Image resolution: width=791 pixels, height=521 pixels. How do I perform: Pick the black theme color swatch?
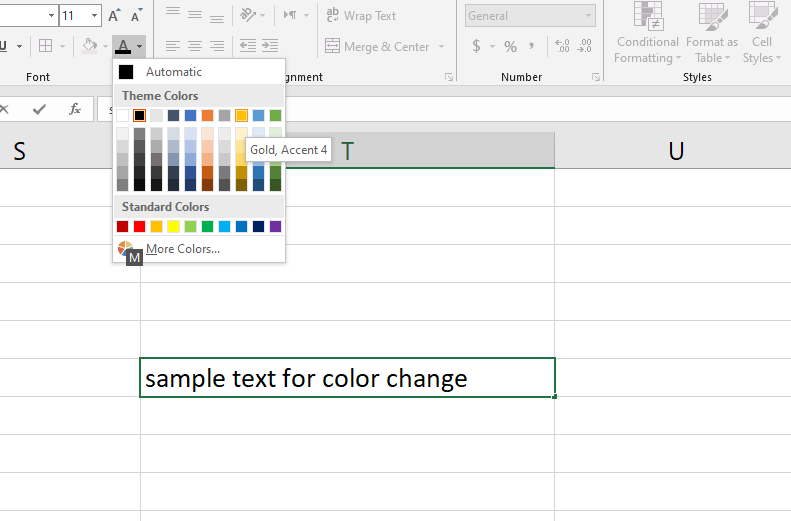point(139,115)
